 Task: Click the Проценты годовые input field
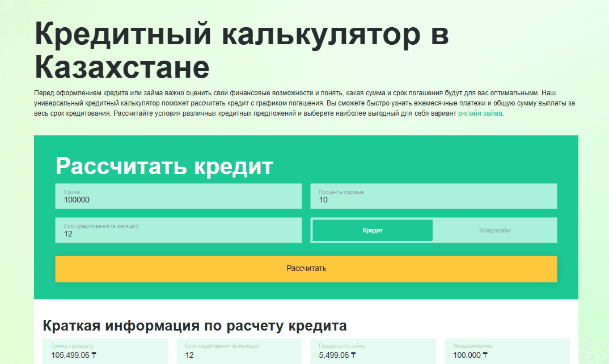coord(434,196)
